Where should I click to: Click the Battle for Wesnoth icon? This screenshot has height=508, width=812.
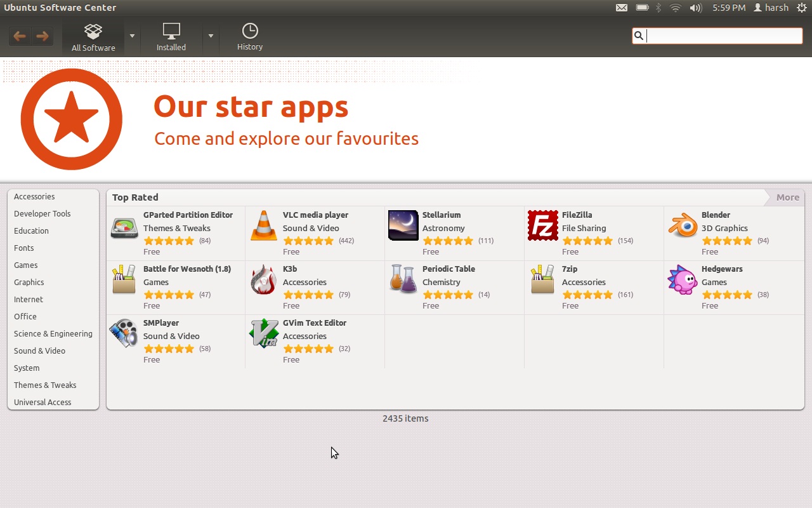coord(124,280)
